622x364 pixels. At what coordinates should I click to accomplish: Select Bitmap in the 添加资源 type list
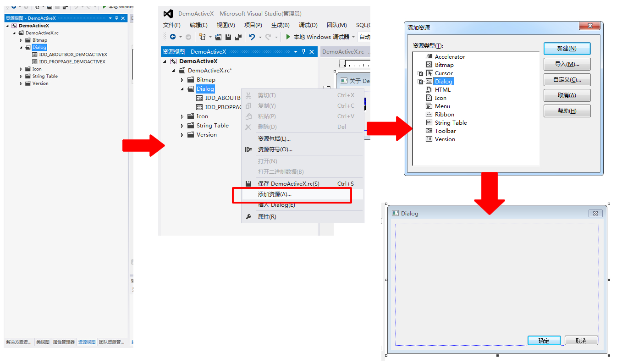click(444, 65)
